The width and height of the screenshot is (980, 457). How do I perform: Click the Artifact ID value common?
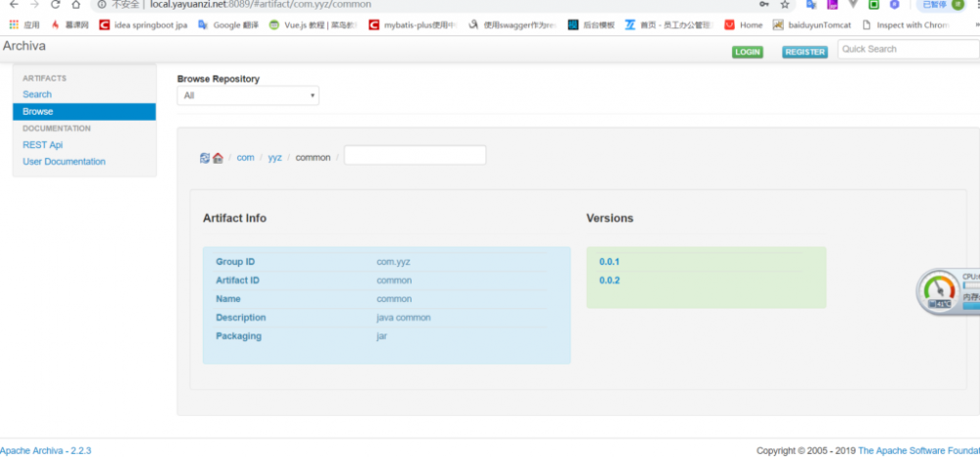[394, 280]
